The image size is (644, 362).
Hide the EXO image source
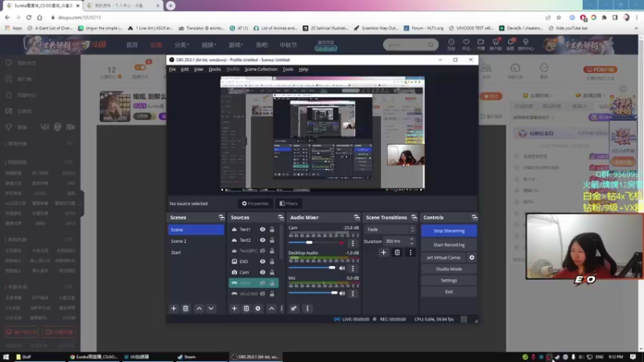point(262,261)
